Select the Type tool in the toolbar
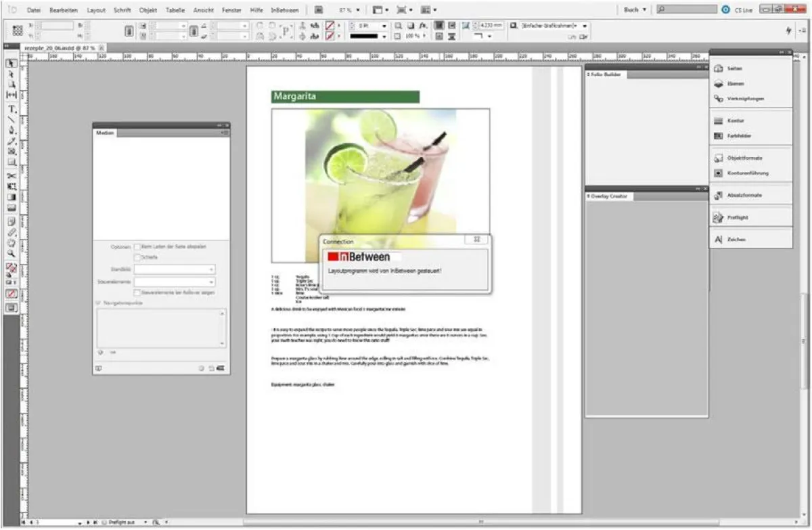 (x=10, y=108)
